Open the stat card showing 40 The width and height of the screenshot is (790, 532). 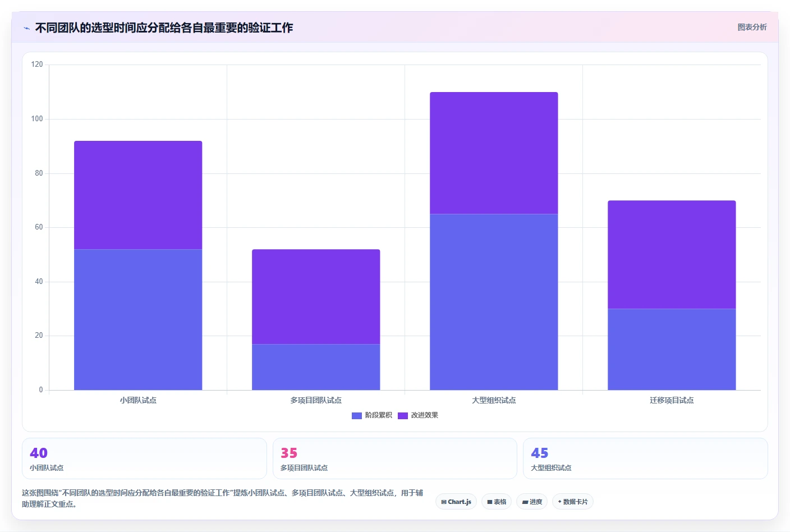pos(144,458)
